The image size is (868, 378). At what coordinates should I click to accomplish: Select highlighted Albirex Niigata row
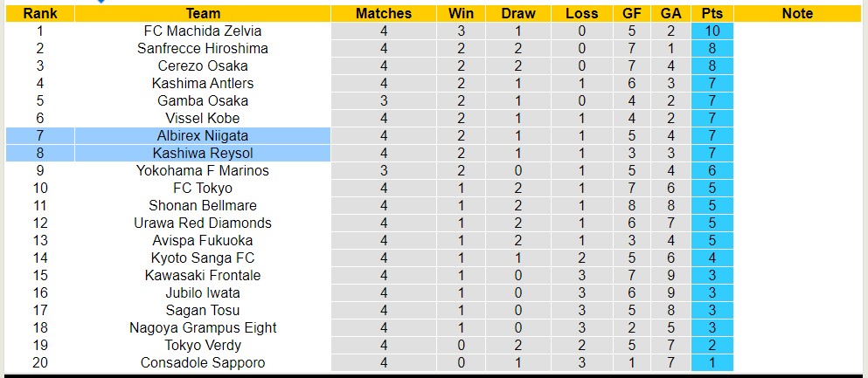click(x=203, y=135)
